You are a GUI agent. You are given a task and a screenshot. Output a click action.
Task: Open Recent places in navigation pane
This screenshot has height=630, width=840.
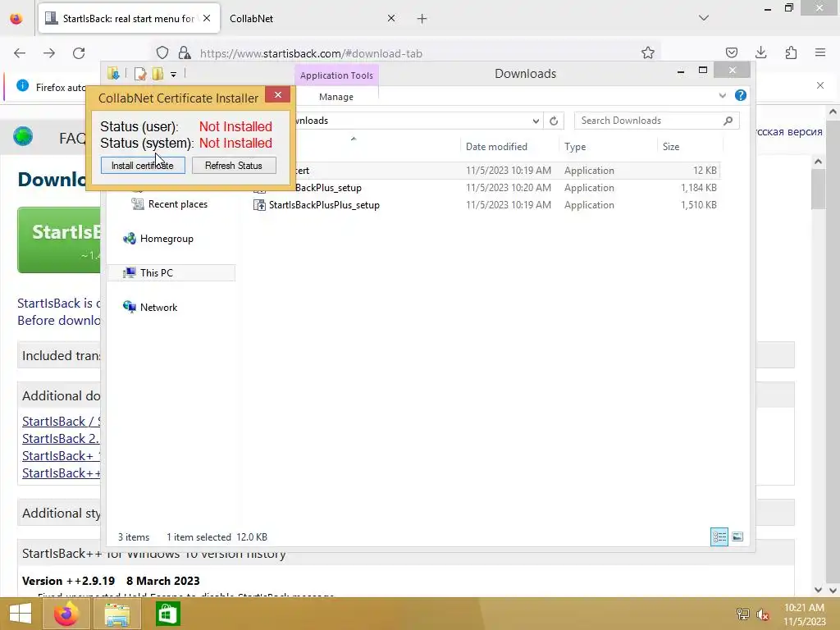(171, 204)
